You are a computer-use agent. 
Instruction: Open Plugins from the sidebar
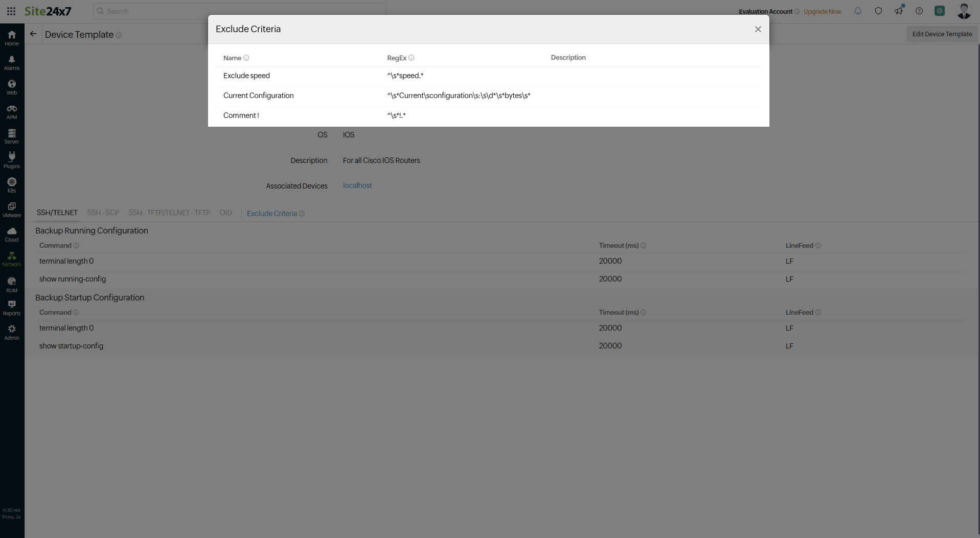pyautogui.click(x=12, y=160)
